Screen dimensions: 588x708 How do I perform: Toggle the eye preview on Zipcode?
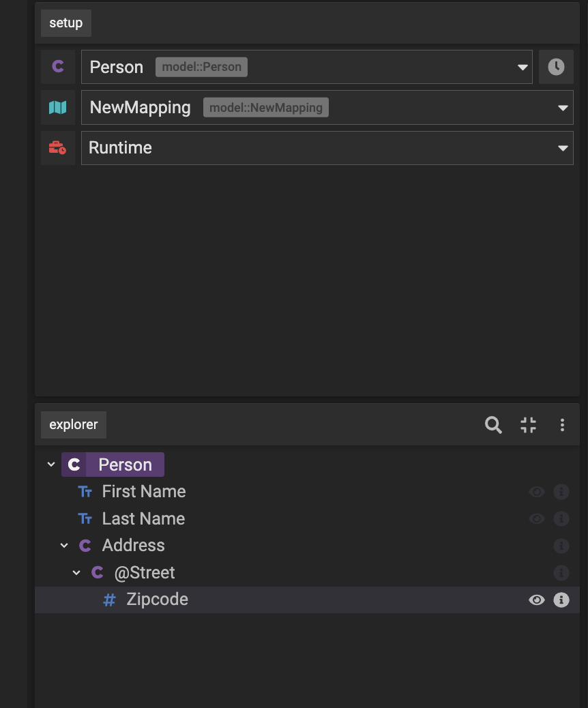pos(537,600)
